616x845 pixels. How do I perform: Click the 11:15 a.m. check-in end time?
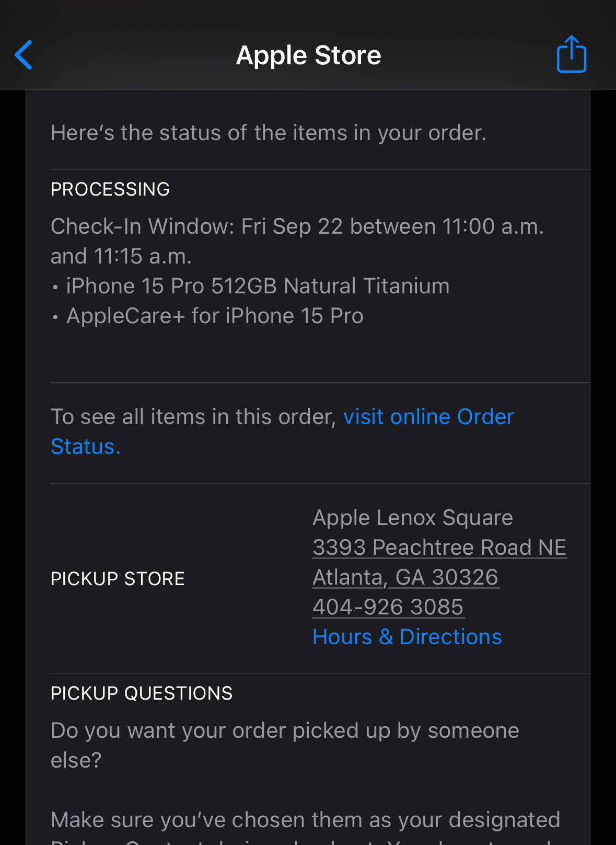point(142,257)
